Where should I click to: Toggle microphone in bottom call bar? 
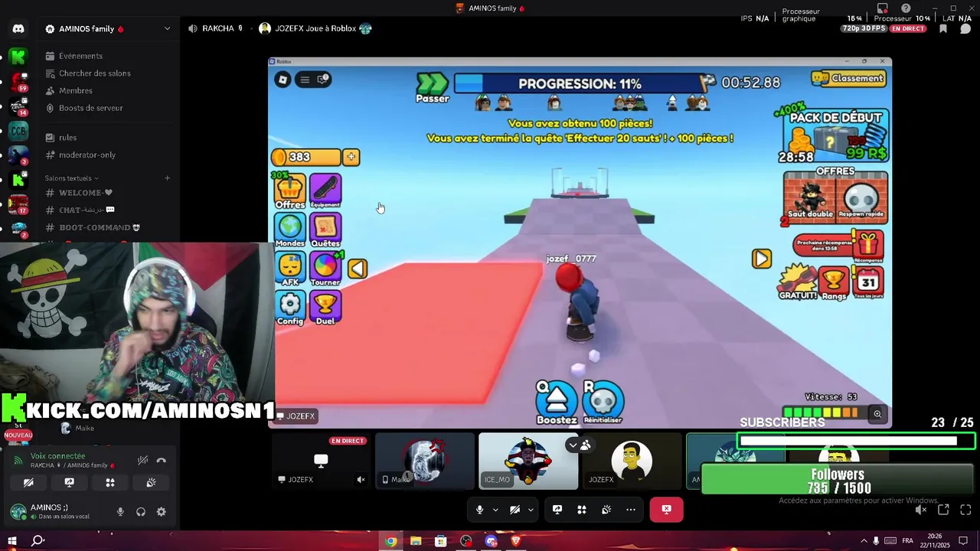click(x=479, y=510)
